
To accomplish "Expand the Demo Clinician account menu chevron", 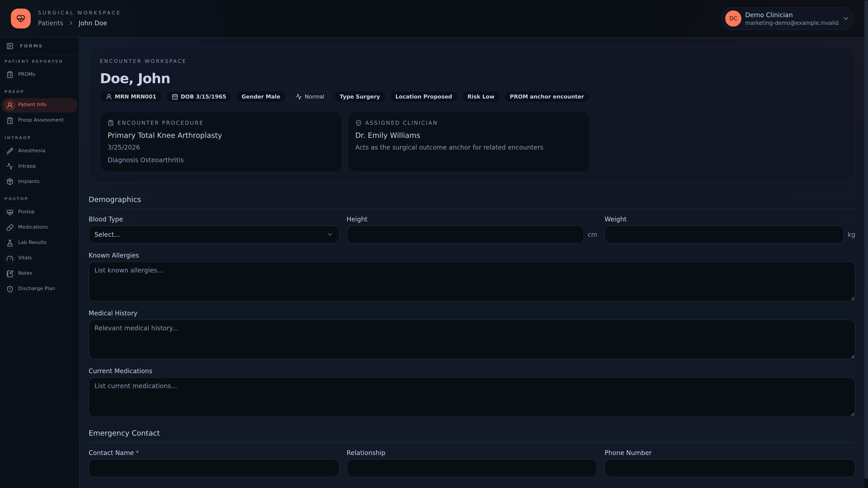I will [x=846, y=19].
